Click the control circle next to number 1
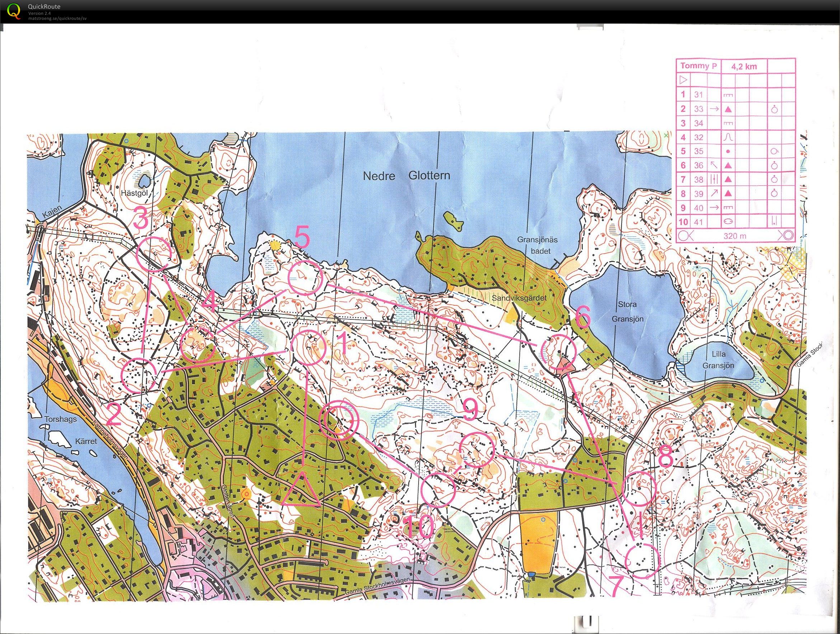The image size is (840, 634). coord(308,348)
